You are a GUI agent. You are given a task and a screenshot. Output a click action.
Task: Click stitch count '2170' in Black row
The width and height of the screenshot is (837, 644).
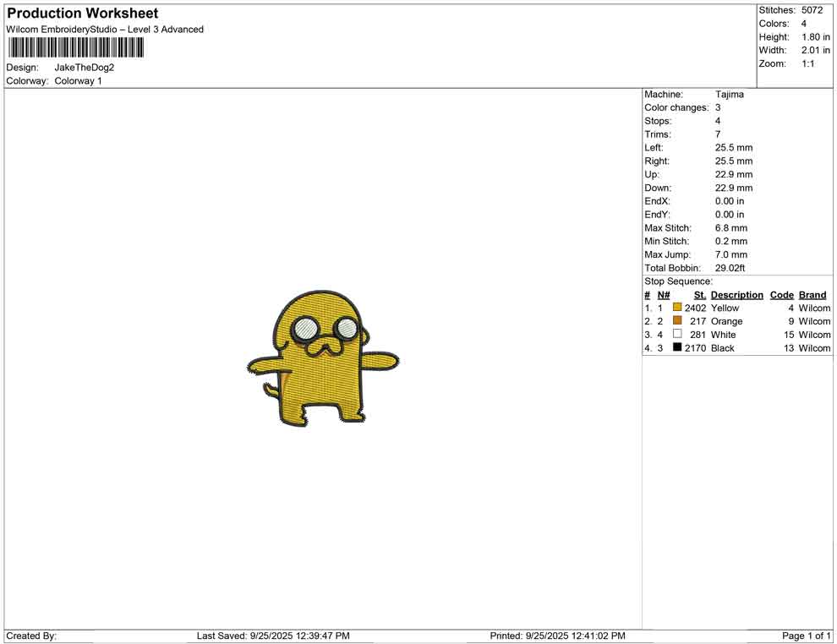pyautogui.click(x=695, y=348)
